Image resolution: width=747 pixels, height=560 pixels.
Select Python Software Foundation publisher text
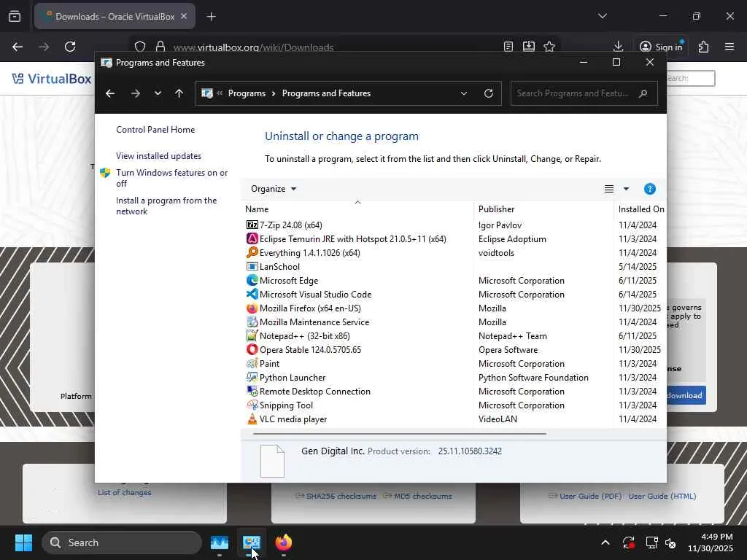pos(533,377)
